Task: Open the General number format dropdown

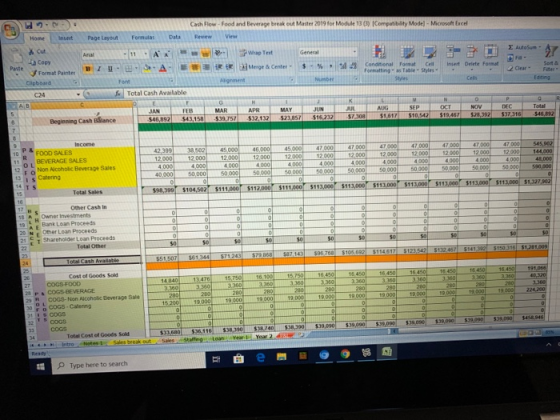Action: point(354,52)
